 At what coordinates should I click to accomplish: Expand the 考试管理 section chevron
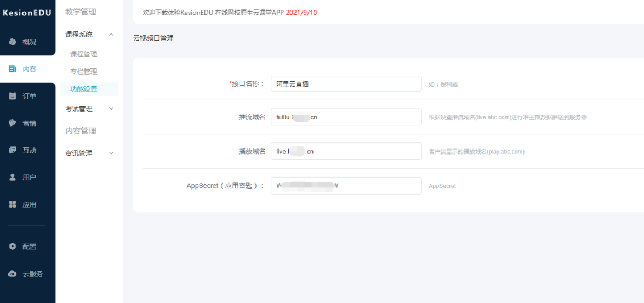point(111,109)
